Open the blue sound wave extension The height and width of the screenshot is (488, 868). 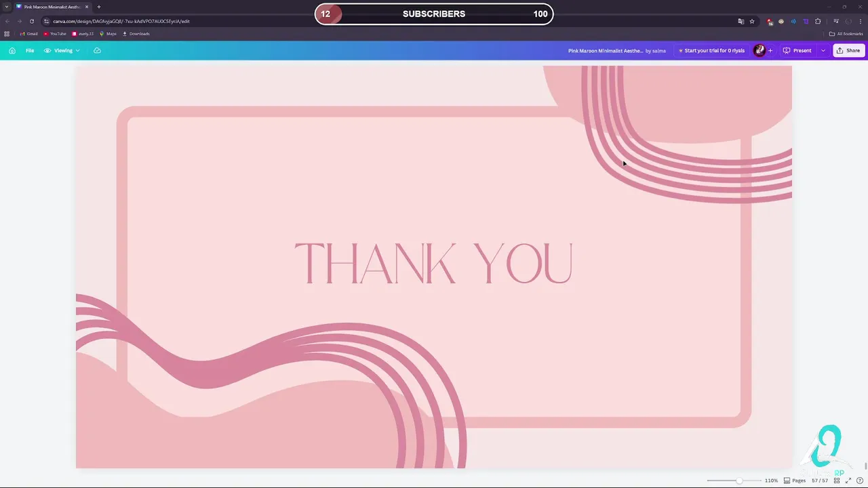(793, 21)
